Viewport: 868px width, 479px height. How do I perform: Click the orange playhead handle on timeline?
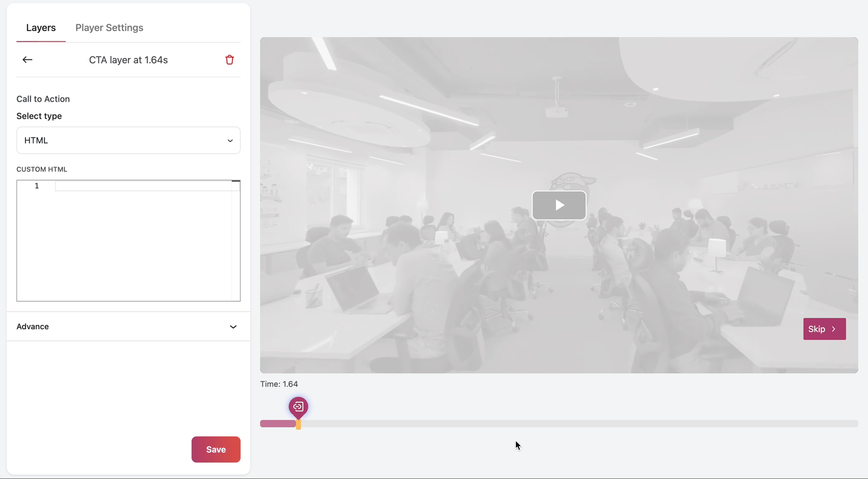(x=298, y=424)
